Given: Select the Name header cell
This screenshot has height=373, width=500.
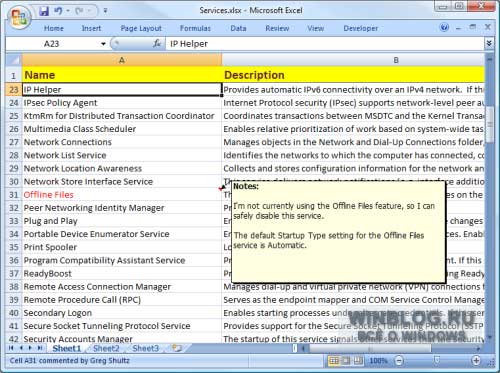Looking at the screenshot, I should [122, 75].
